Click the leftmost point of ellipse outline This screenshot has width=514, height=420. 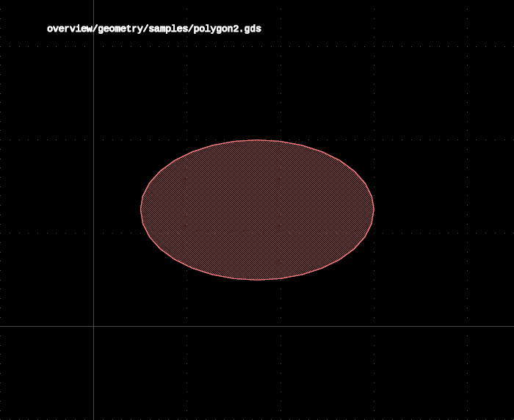[x=141, y=210]
